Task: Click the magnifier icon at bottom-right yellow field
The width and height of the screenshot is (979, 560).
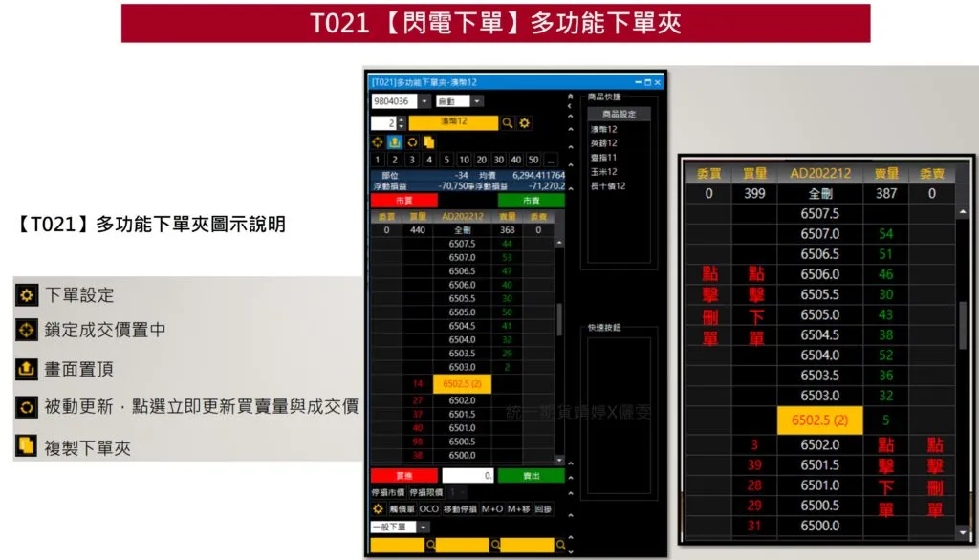Action: pos(560,544)
